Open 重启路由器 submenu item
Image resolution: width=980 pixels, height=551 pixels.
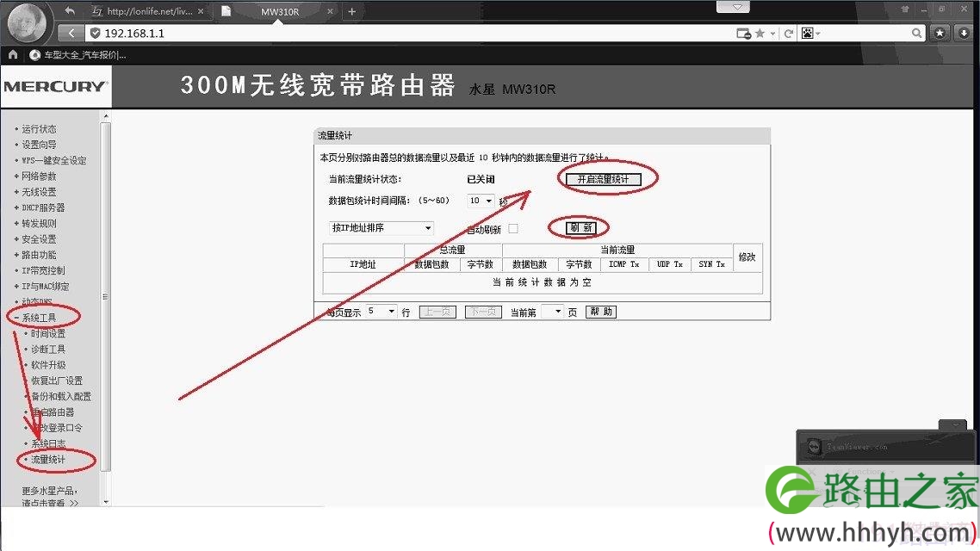coord(53,412)
